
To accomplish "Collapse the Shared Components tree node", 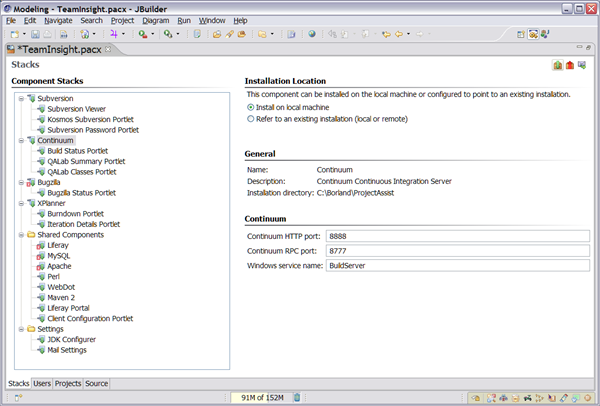I will [x=20, y=235].
